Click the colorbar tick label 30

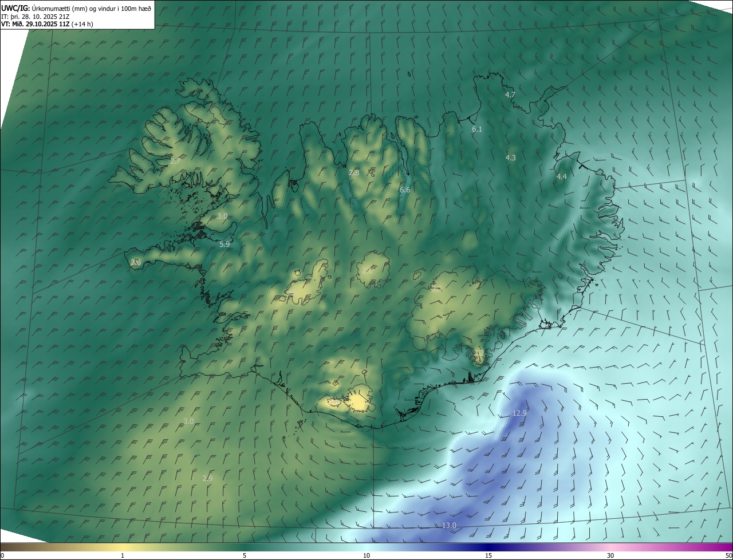(610, 555)
